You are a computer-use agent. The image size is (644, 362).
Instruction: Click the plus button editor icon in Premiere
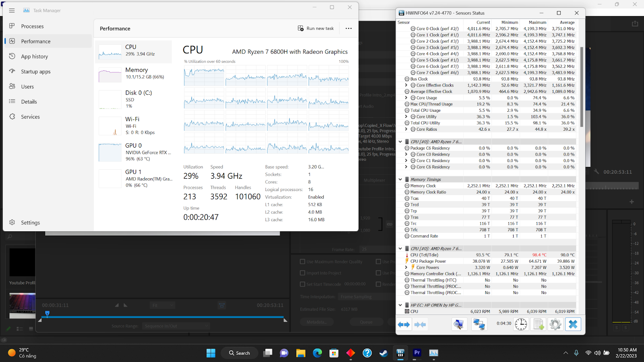632,202
